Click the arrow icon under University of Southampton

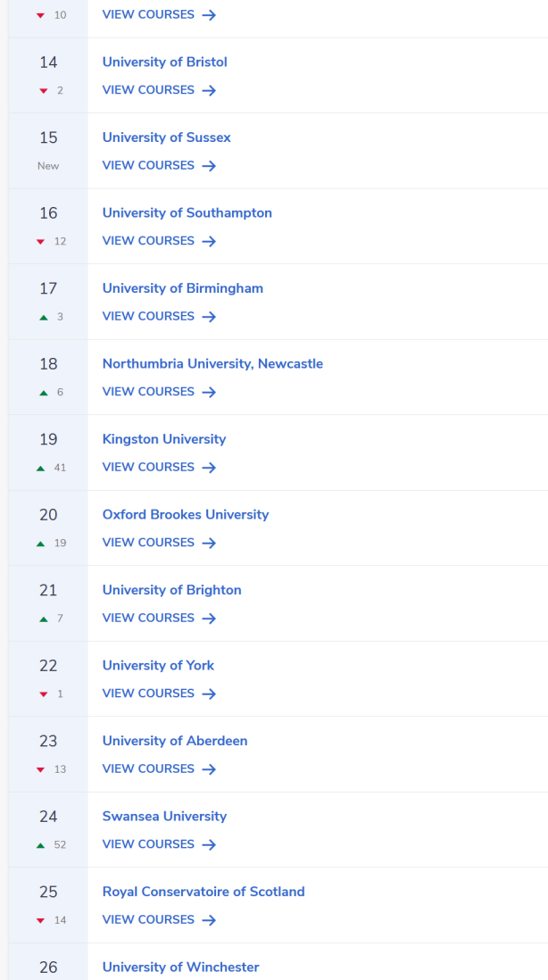[209, 241]
